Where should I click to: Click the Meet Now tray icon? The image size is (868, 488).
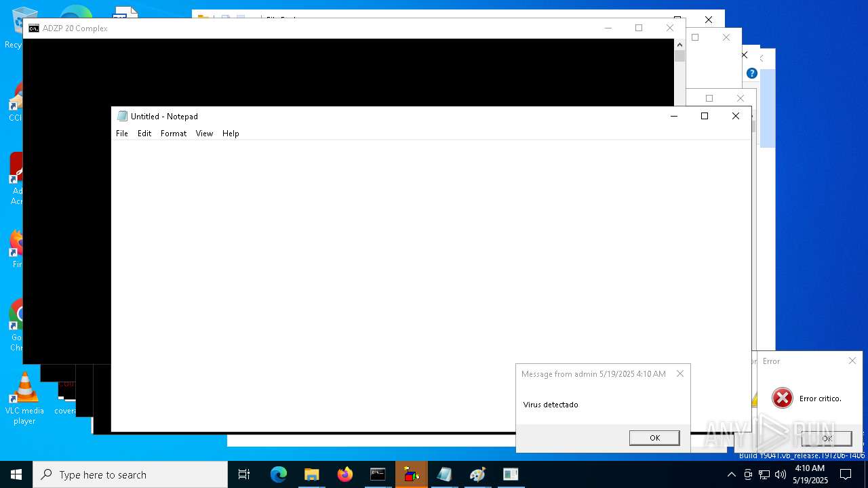coord(748,474)
